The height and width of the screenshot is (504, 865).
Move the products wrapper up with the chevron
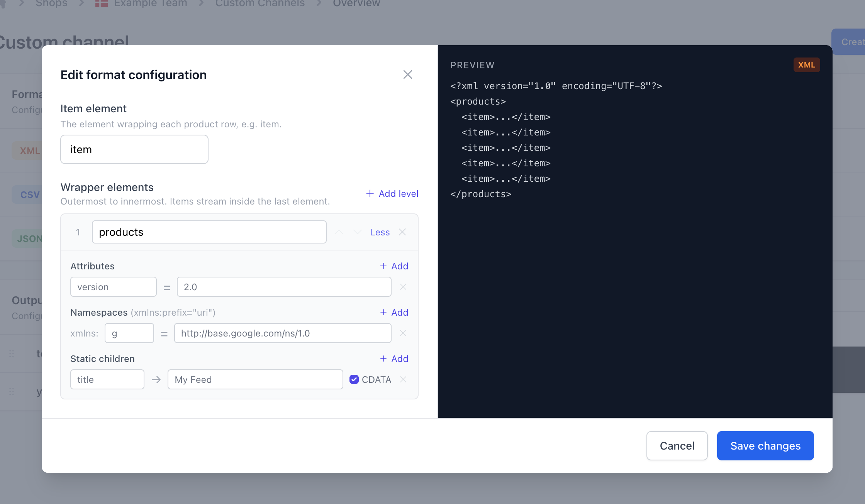(x=339, y=232)
